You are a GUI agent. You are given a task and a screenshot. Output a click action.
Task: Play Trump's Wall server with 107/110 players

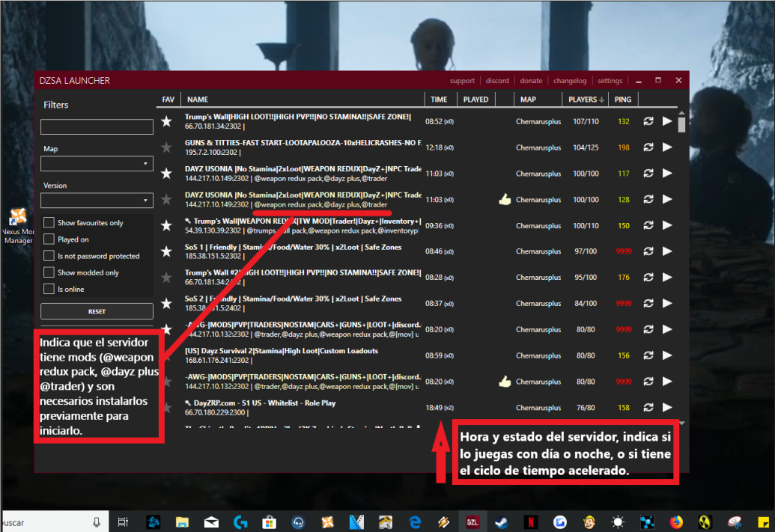(667, 121)
